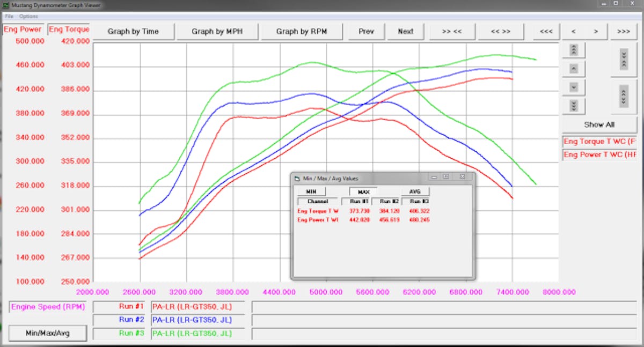
Task: Open the Min/Max/Avg values button
Action: [48, 333]
